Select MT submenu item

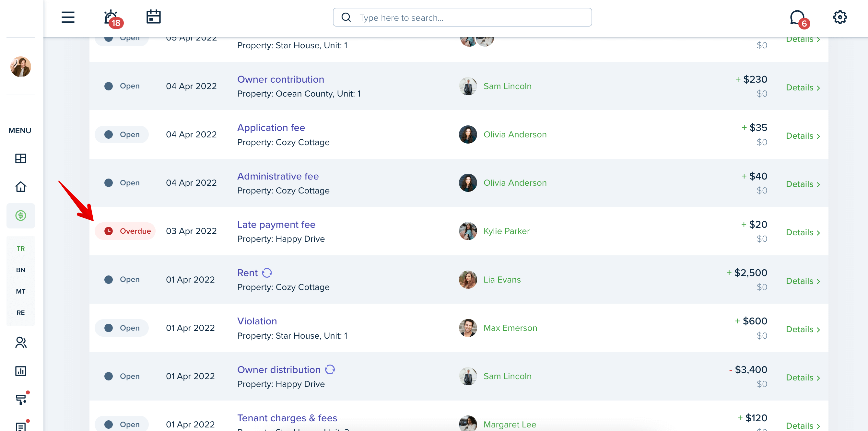click(x=20, y=291)
